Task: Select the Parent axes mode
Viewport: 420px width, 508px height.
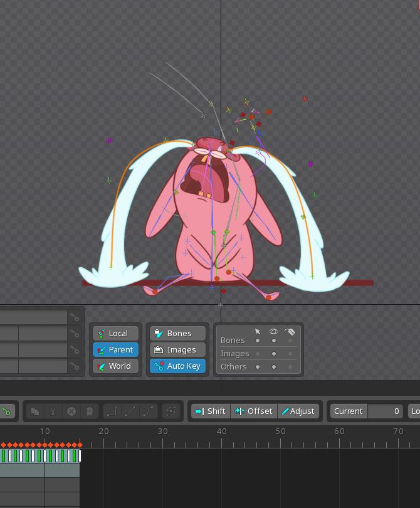Action: [115, 349]
